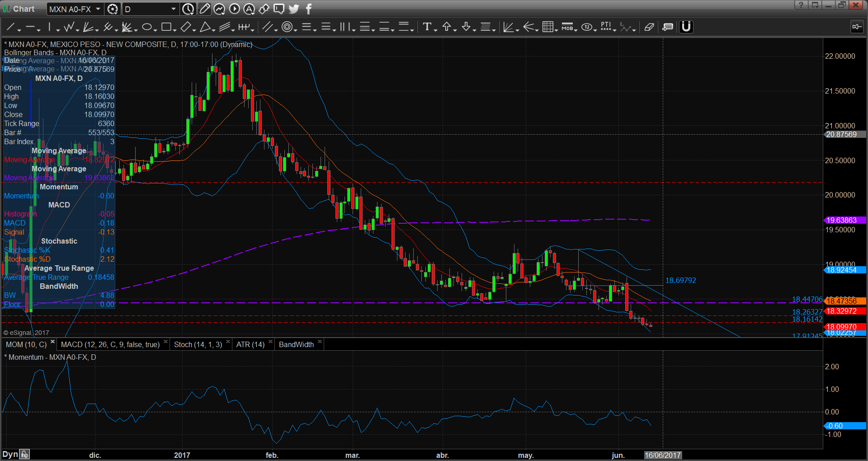Expand the D interval dropdown
Viewport: 868px width, 461px height.
point(174,9)
